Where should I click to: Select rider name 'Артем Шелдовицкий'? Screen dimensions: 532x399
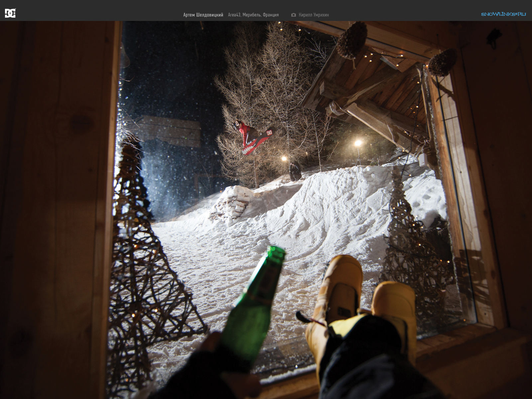pos(203,15)
